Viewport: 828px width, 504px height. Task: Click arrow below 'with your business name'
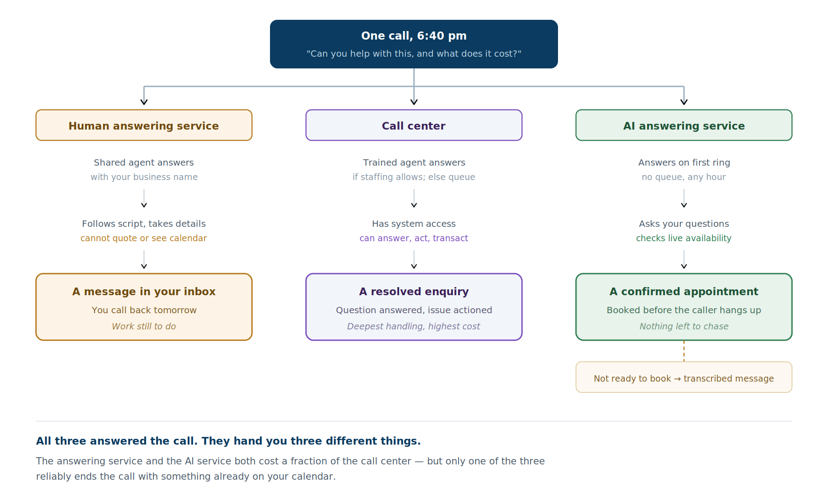click(x=144, y=198)
